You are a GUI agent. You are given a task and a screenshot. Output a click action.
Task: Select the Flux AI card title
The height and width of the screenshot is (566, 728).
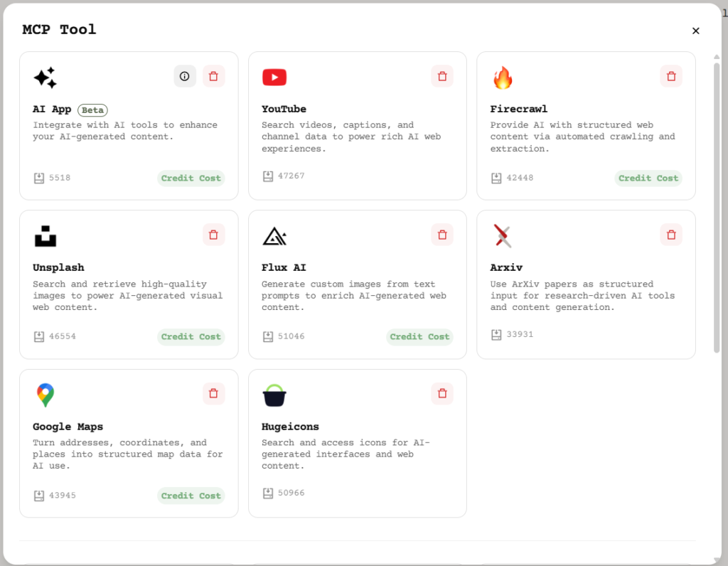[284, 268]
